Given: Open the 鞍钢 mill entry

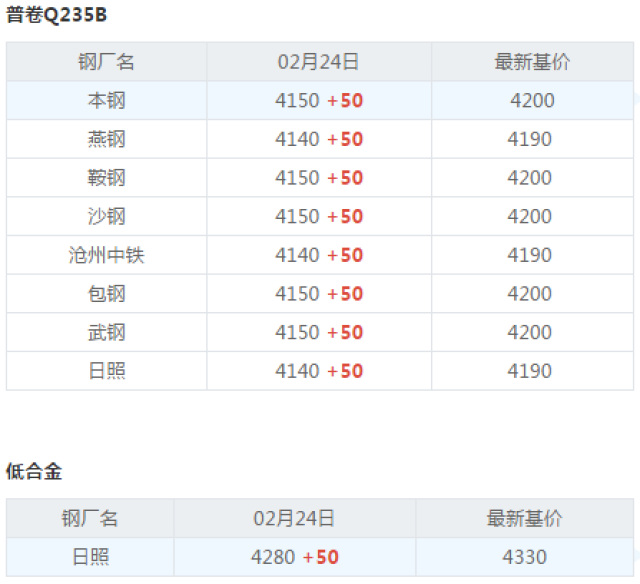Looking at the screenshot, I should pyautogui.click(x=107, y=178).
